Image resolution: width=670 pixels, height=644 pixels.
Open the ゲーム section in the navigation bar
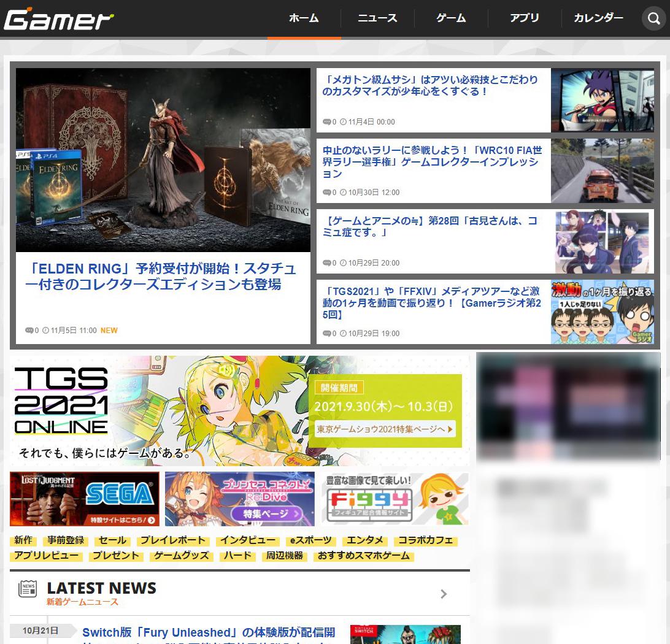tap(451, 18)
